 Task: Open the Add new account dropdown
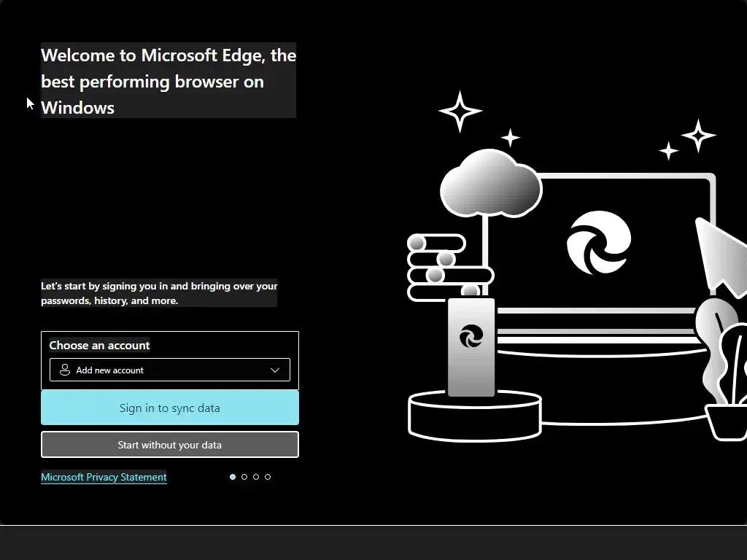pyautogui.click(x=169, y=370)
